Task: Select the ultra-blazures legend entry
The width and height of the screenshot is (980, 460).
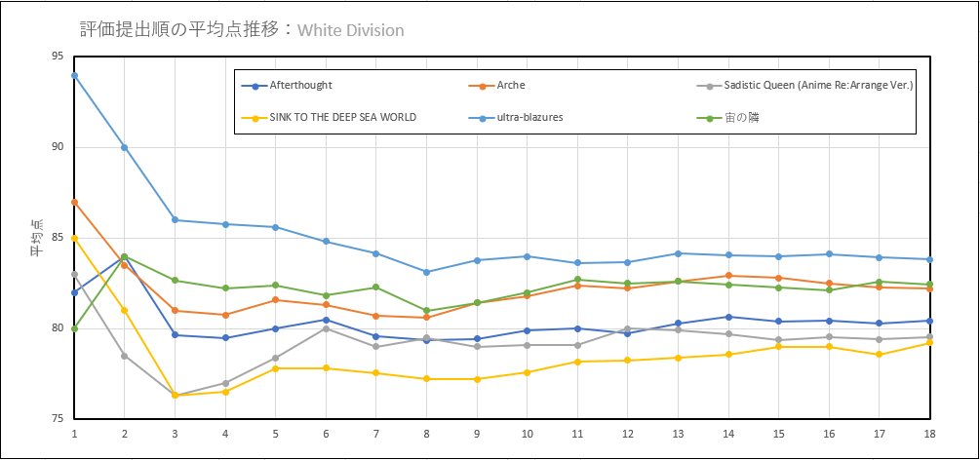Action: coord(517,117)
